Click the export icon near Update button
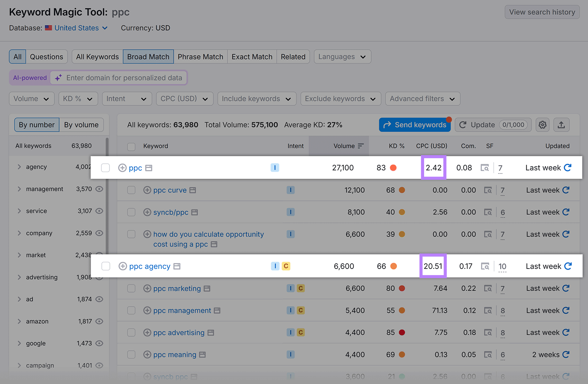This screenshot has width=588, height=384. pyautogui.click(x=561, y=125)
